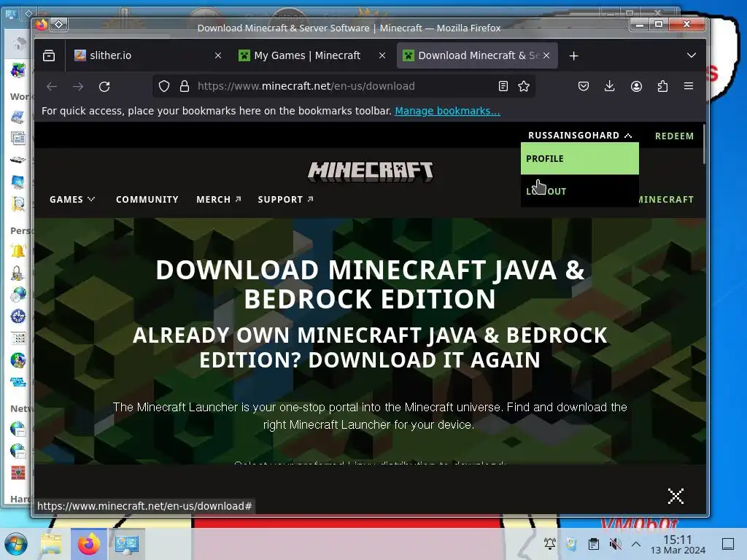Click the background window's firewall brick icon
Viewport: 747px width, 560px height.
pyautogui.click(x=18, y=472)
